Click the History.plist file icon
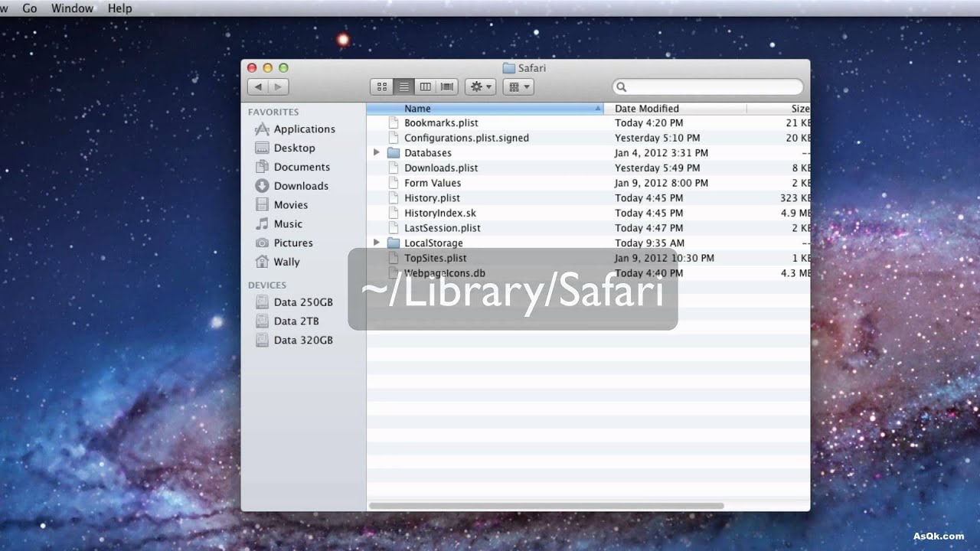The image size is (980, 551). point(394,198)
